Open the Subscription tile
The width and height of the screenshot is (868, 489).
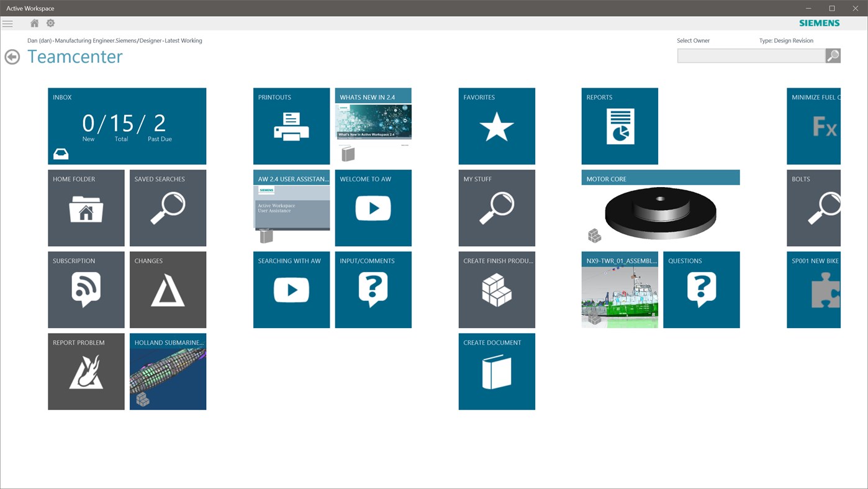[x=86, y=290]
